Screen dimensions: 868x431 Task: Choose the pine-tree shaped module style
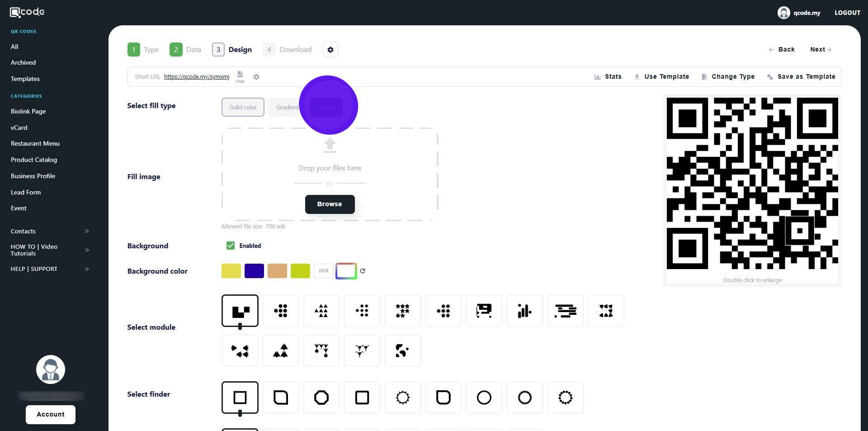coord(281,350)
